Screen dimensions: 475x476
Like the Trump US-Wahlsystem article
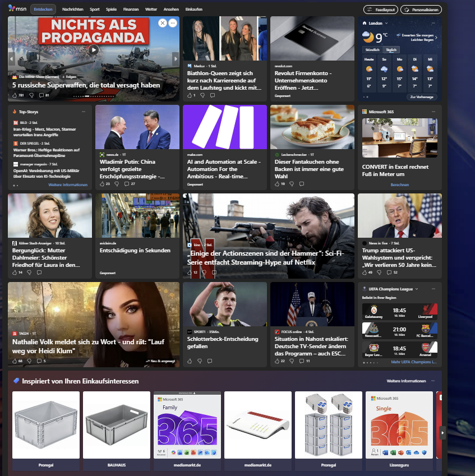point(365,272)
